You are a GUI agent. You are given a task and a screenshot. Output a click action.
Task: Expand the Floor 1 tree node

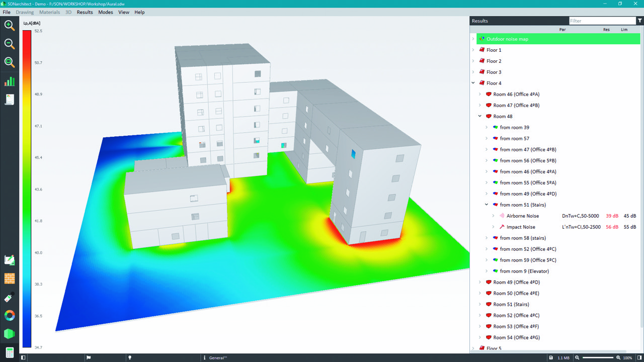click(x=473, y=50)
